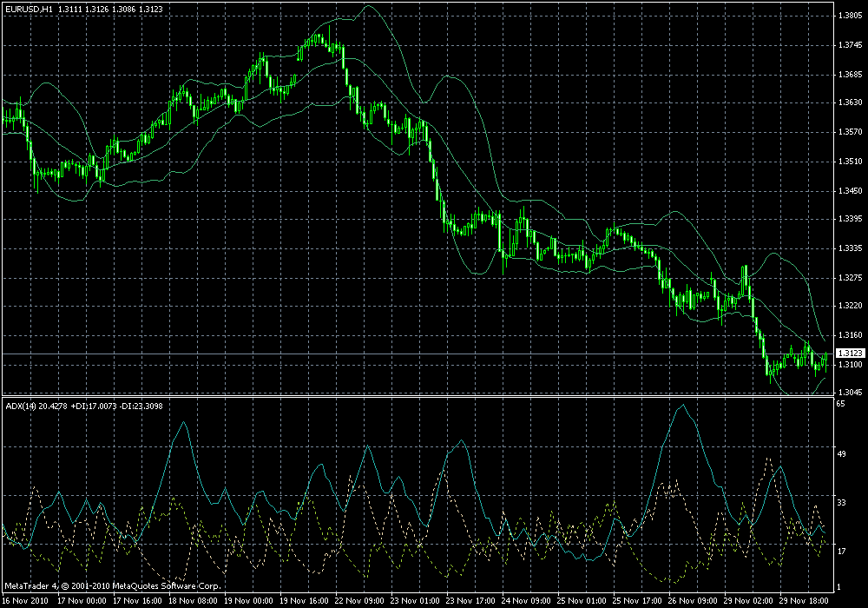Select the 24 Nov 09:00 date label

click(x=526, y=601)
